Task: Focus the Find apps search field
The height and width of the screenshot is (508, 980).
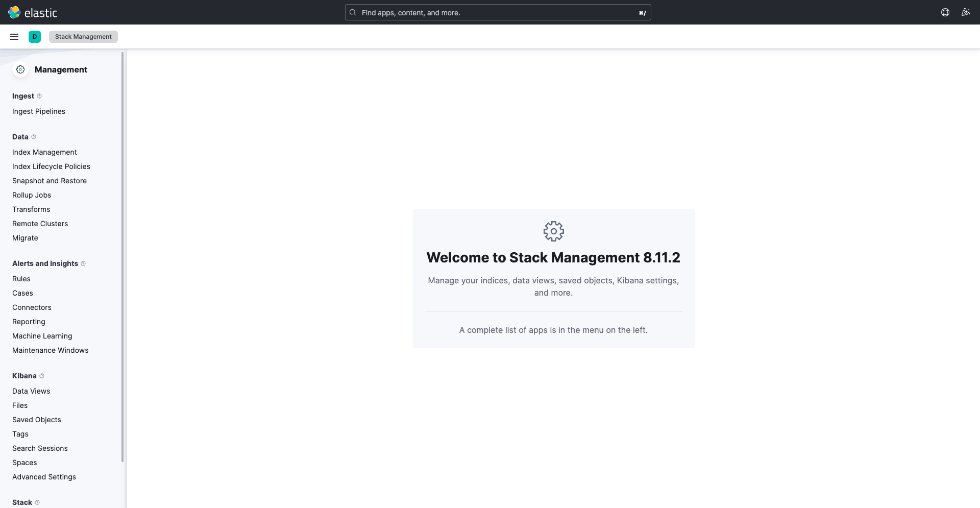Action: (498, 12)
